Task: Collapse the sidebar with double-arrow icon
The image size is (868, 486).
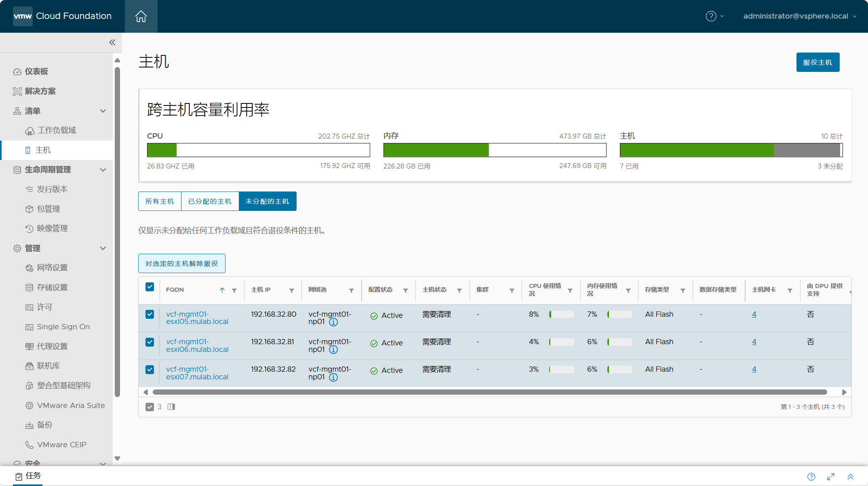Action: click(x=112, y=42)
